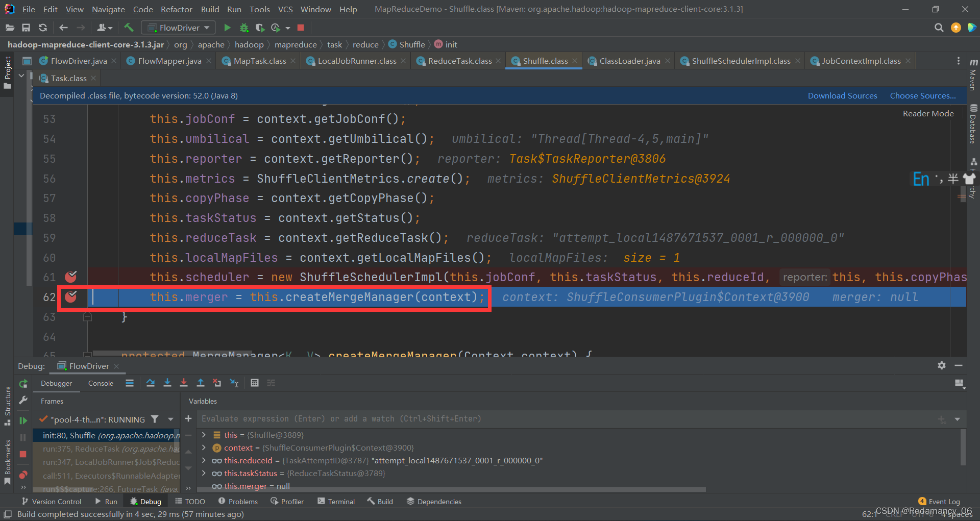
Task: Expand the context variable node
Action: tap(204, 448)
